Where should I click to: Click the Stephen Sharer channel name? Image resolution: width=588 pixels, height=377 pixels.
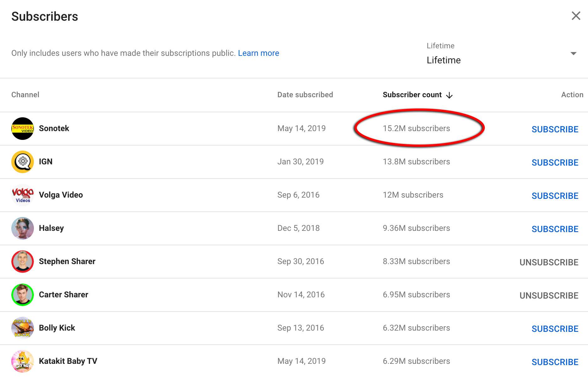[x=67, y=261]
